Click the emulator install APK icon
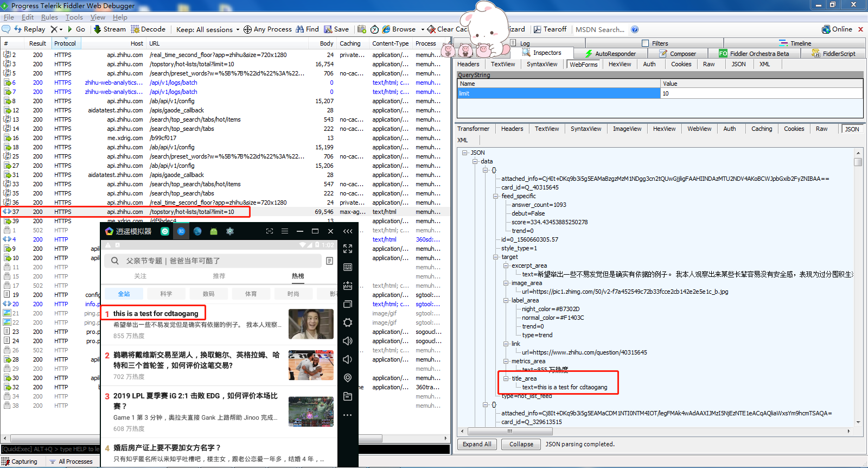Image resolution: width=868 pixels, height=468 pixels. [x=348, y=286]
